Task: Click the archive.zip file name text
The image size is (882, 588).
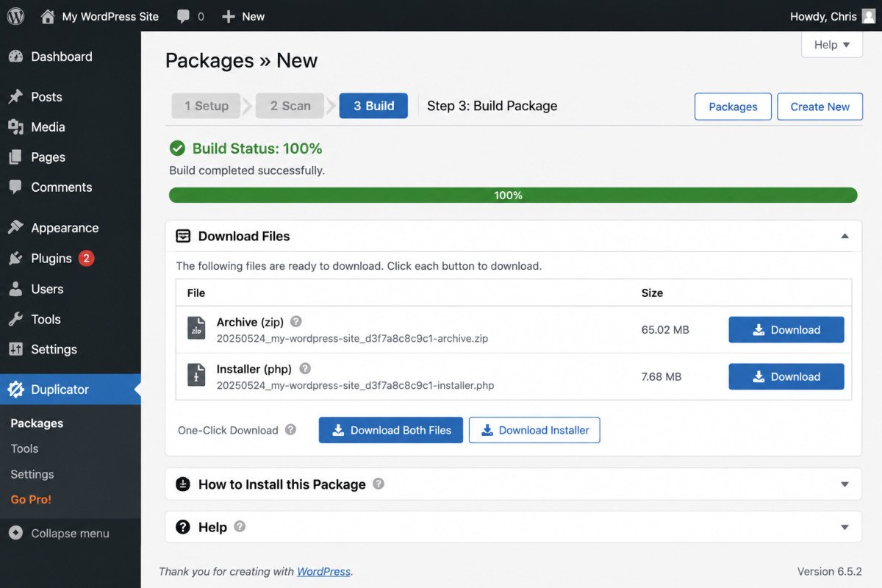Action: [352, 339]
